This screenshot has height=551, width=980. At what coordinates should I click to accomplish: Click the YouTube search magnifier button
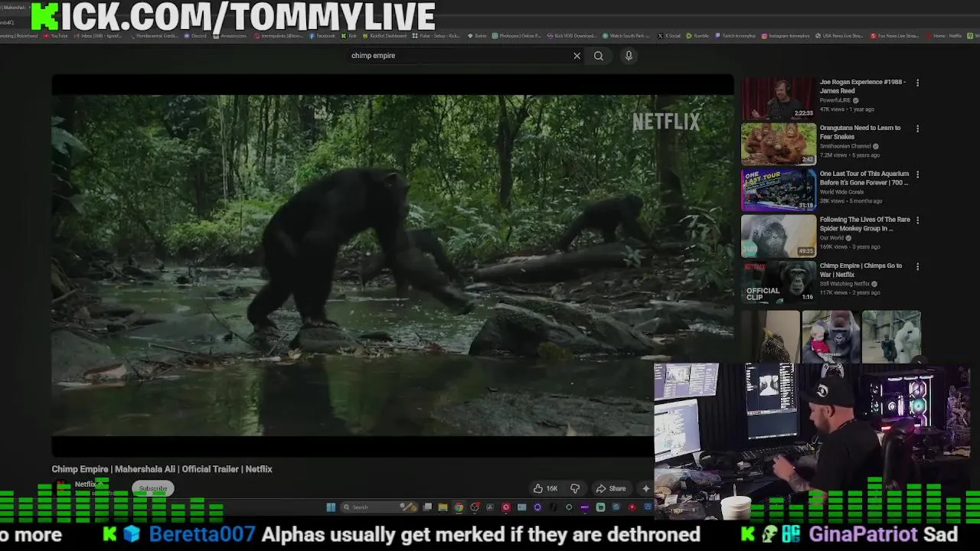click(x=599, y=55)
